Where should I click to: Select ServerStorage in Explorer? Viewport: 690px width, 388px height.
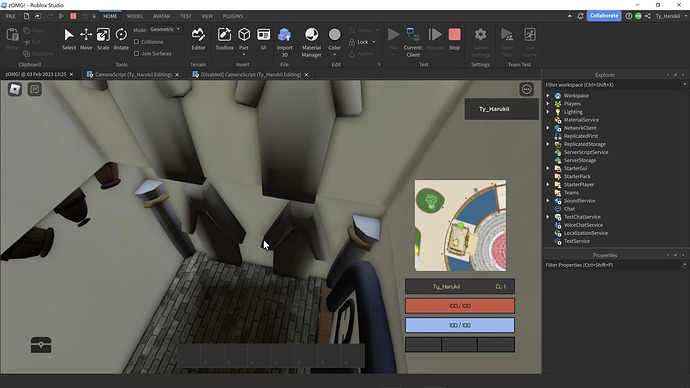coord(580,160)
